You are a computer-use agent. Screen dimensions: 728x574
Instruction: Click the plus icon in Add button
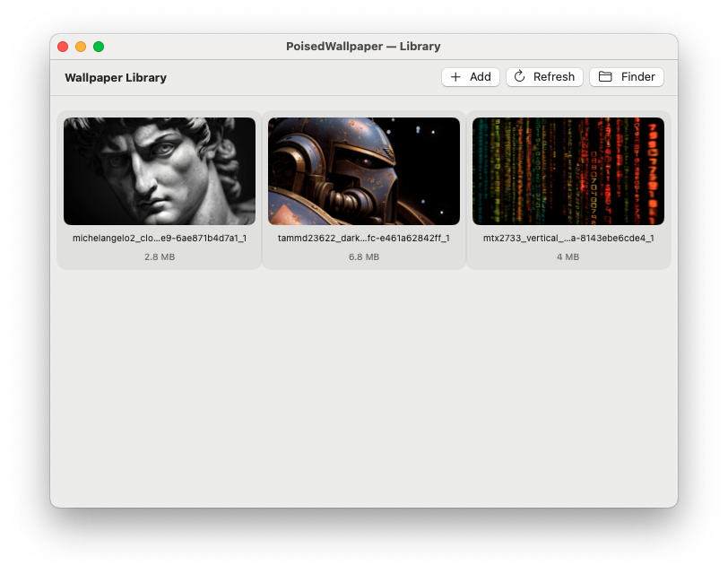(x=455, y=76)
